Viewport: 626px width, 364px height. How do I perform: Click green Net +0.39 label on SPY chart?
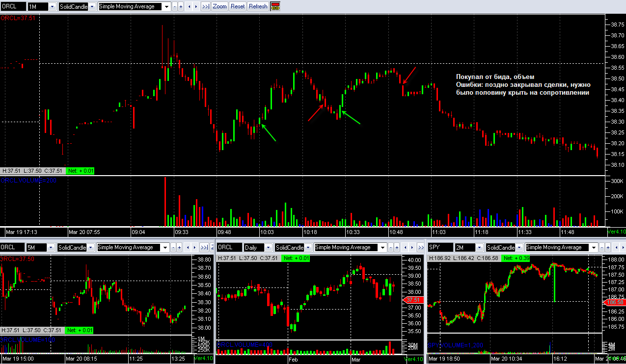coord(516,258)
